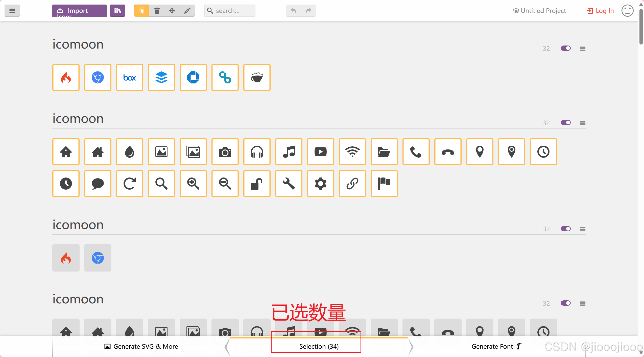Open second icomoon set options menu

583,123
